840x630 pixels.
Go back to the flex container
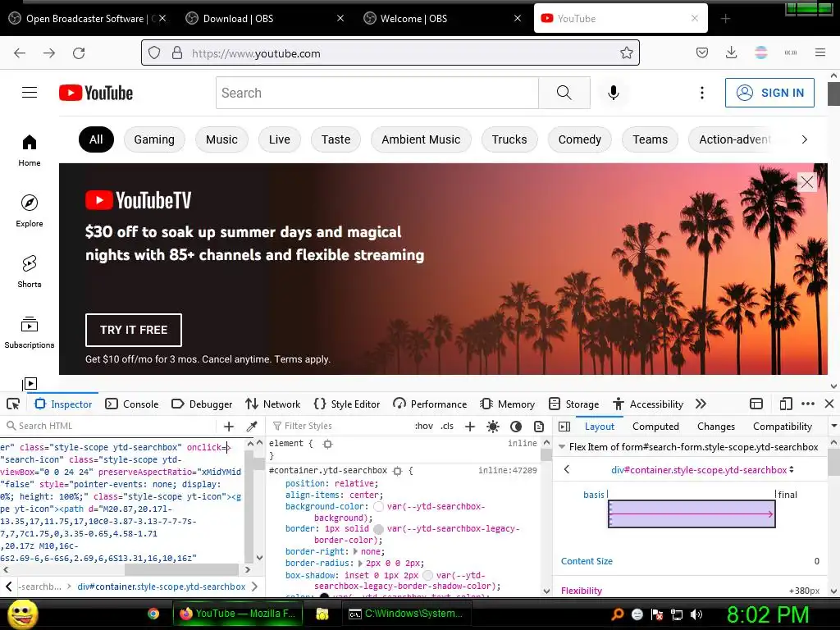click(567, 470)
